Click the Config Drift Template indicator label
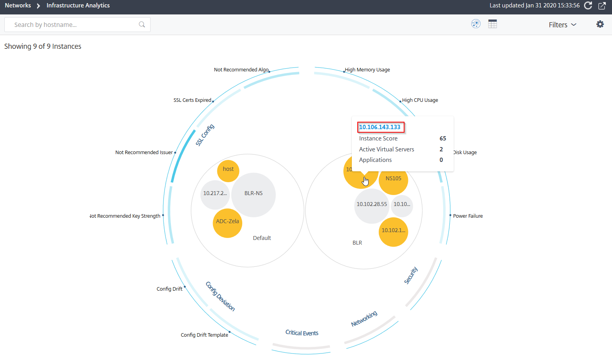The width and height of the screenshot is (612, 364). [204, 335]
